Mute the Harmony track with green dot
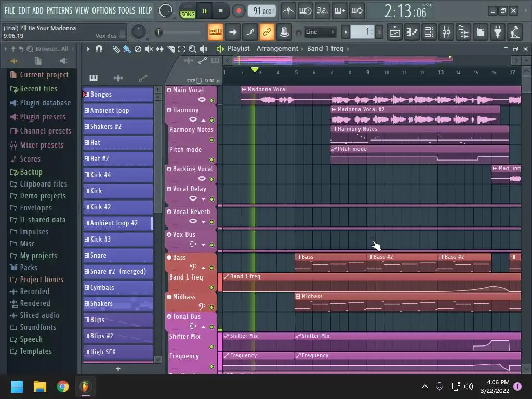Image resolution: width=532 pixels, height=399 pixels. click(212, 120)
